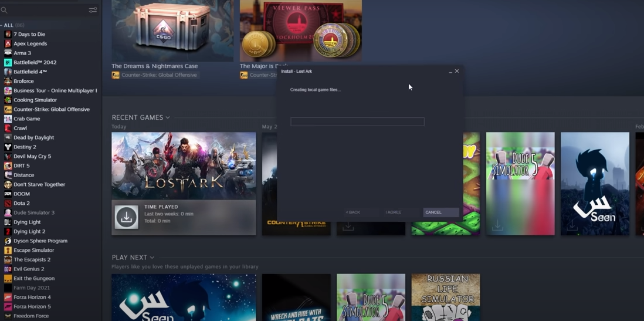Open the Russian Life Simulator card
644x321 pixels.
(x=446, y=297)
